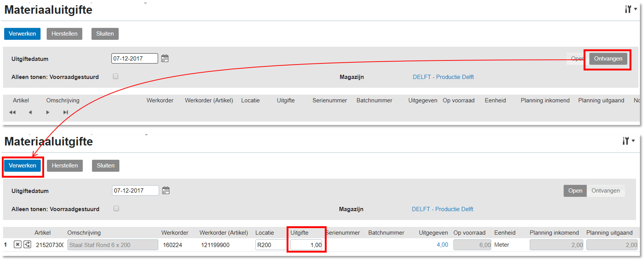644x260 pixels.
Task: Expand tools dropdown at lower panel's top right
Action: (628, 141)
